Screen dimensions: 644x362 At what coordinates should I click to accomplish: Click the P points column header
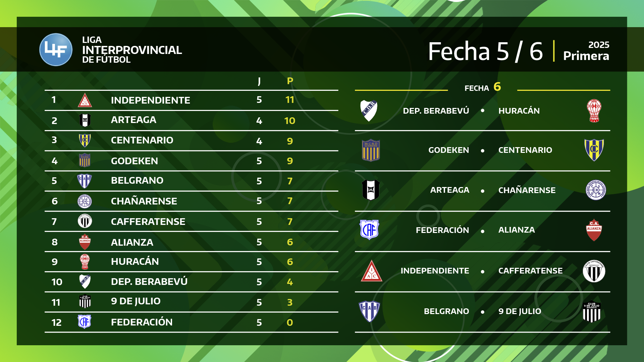290,81
